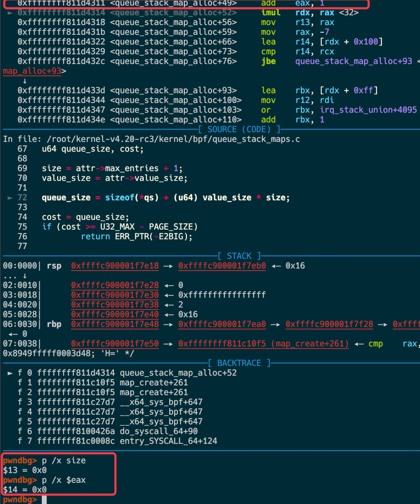
Task: Select backtrace frame 1 map_create+261
Action: coord(102,383)
